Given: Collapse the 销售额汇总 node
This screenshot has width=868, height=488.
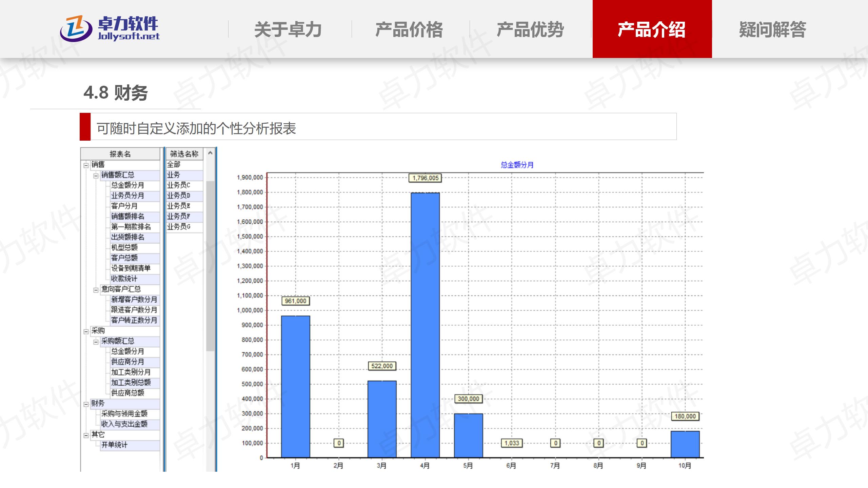Looking at the screenshot, I should click(x=96, y=176).
